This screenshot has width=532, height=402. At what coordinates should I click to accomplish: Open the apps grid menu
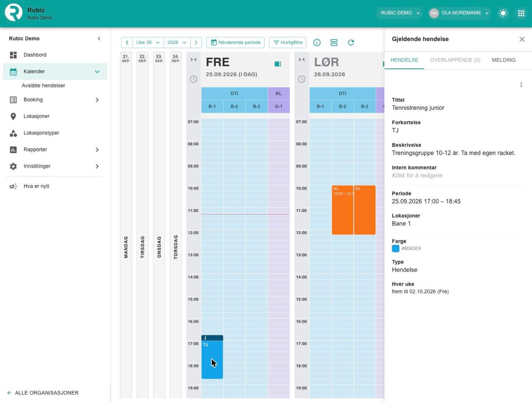click(x=521, y=13)
